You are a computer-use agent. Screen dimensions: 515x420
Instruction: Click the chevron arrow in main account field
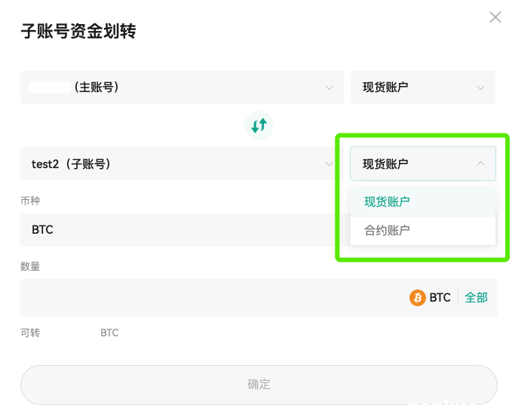coord(329,87)
